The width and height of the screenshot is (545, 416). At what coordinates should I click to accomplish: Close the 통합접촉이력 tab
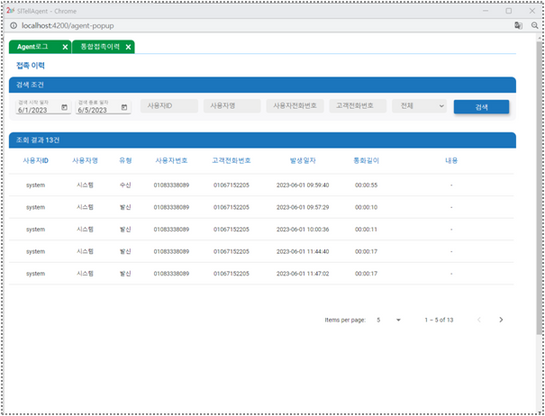click(128, 47)
